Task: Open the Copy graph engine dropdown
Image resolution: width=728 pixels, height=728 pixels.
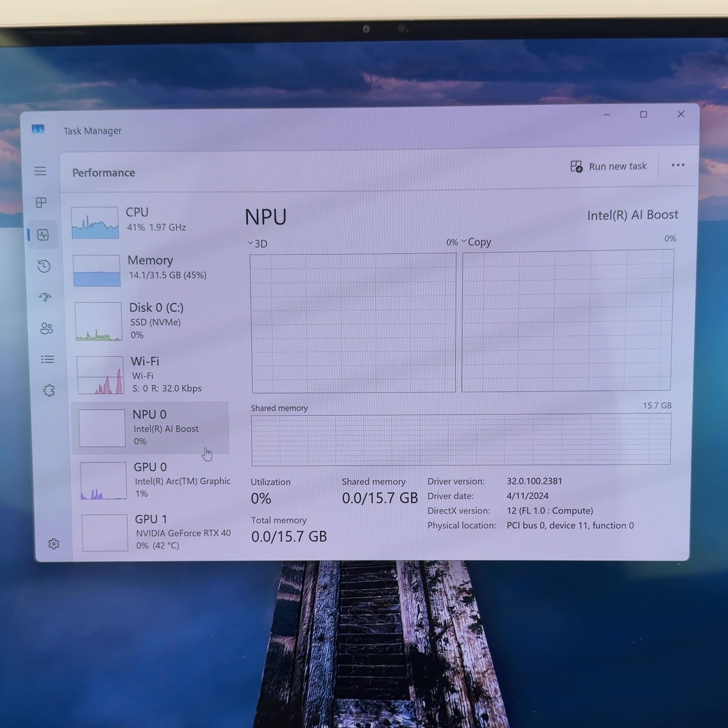Action: pos(476,242)
